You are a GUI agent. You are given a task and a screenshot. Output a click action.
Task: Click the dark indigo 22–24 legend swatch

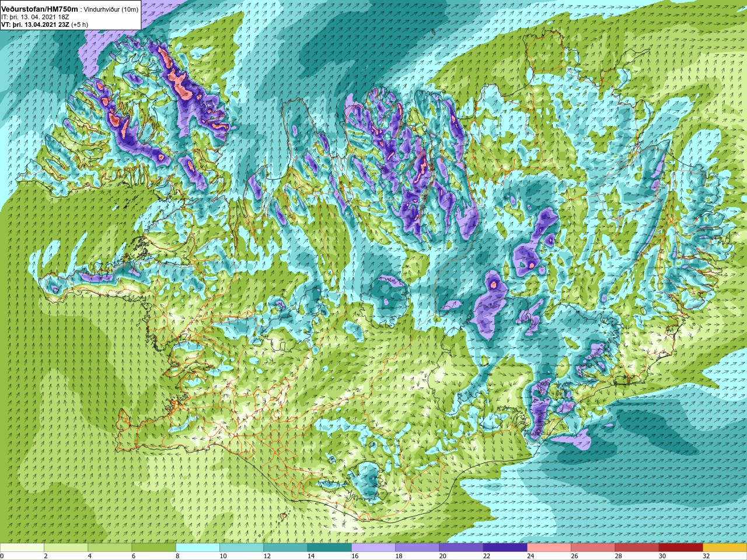pos(505,548)
